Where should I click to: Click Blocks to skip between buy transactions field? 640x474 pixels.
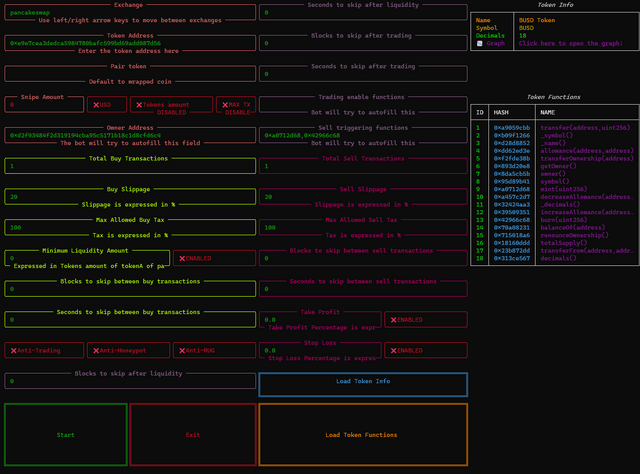pyautogui.click(x=130, y=289)
